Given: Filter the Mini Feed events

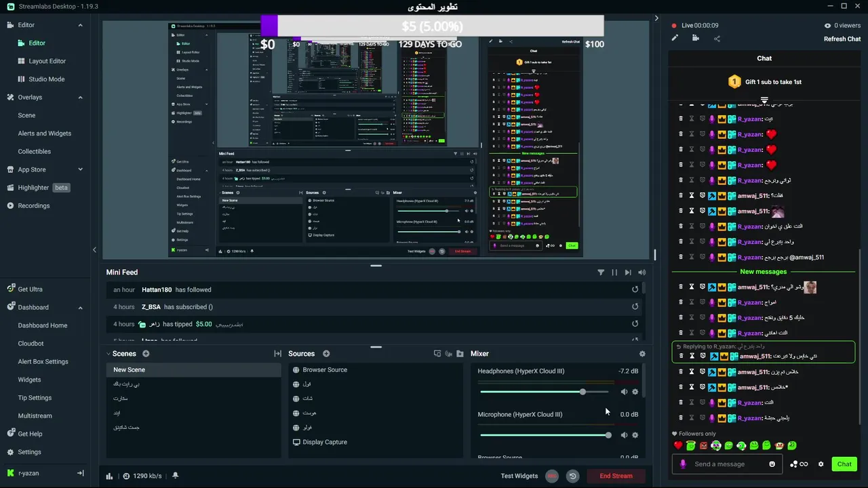Looking at the screenshot, I should tap(601, 272).
